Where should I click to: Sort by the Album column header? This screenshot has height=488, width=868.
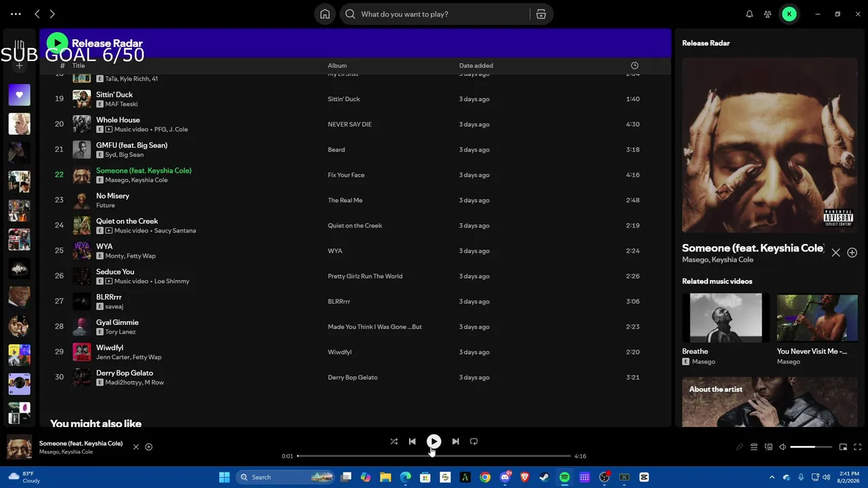coord(337,66)
